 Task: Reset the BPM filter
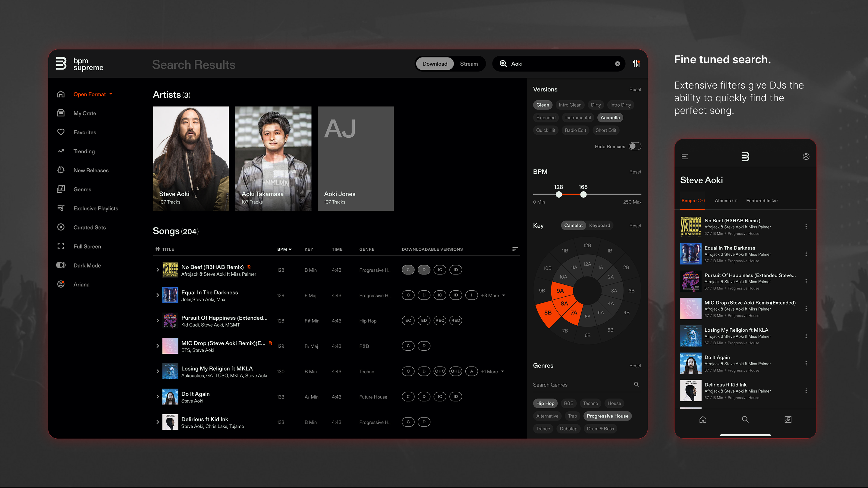click(635, 172)
